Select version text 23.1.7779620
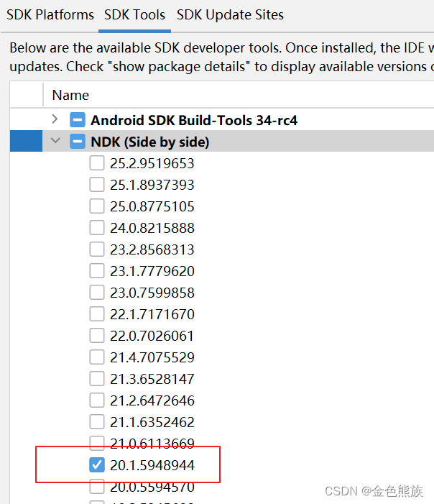The width and height of the screenshot is (434, 504). 152,271
